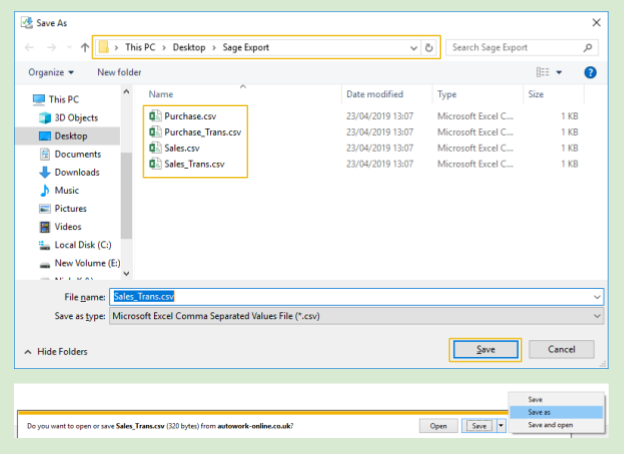Select the Sales_Trans.csv file in list
624x454 pixels.
pyautogui.click(x=194, y=164)
